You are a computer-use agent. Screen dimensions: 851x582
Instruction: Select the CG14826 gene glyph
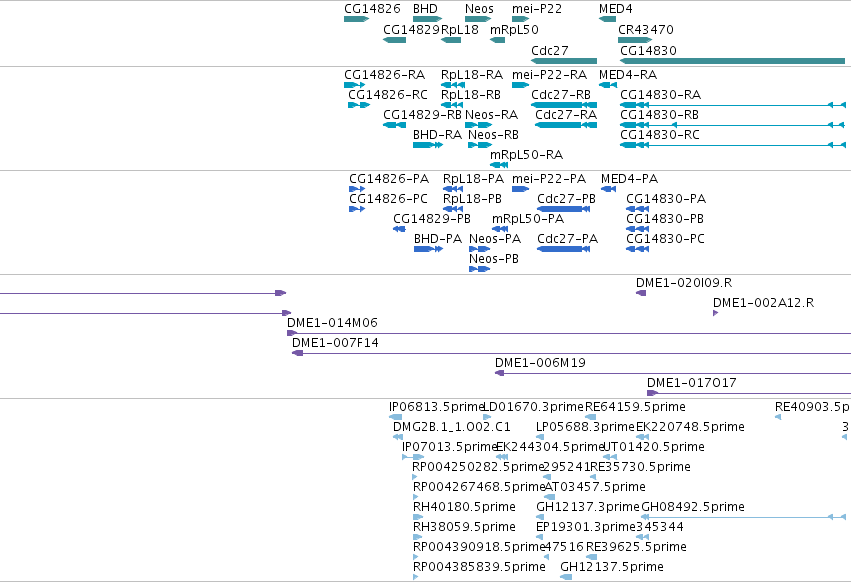tap(356, 19)
